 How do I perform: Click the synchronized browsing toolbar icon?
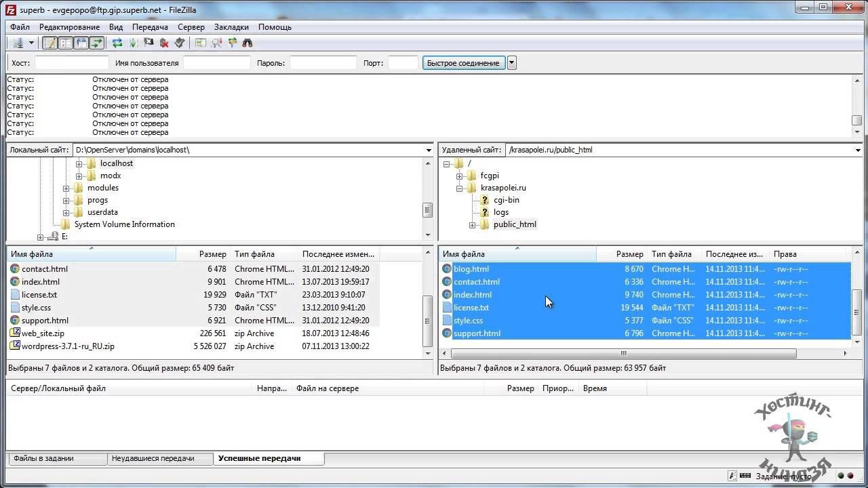pos(233,43)
